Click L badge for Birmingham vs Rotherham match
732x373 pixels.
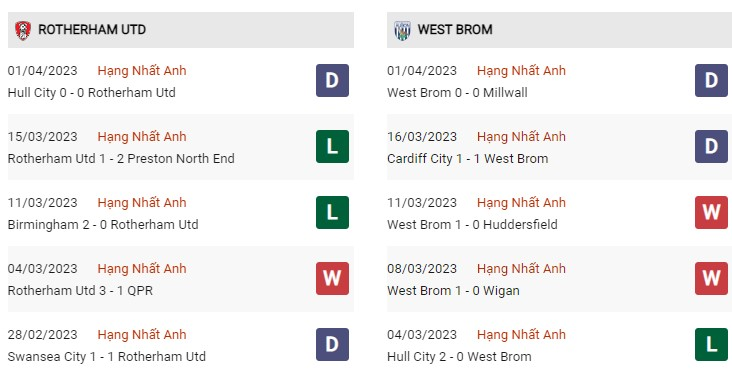(332, 212)
